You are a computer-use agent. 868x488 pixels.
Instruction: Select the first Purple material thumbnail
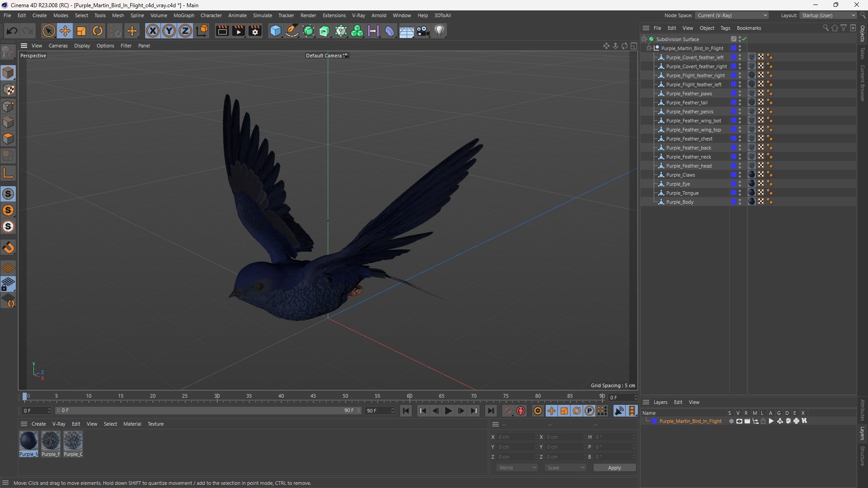tap(28, 441)
